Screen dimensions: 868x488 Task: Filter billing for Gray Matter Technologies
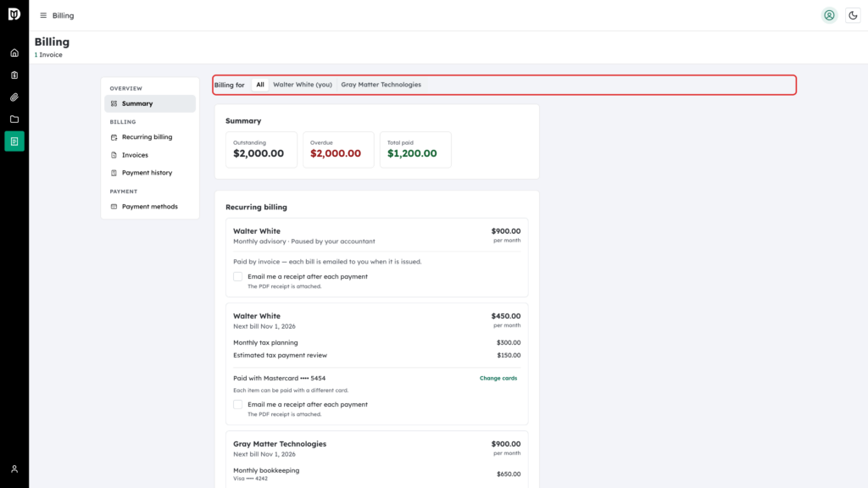pyautogui.click(x=381, y=85)
